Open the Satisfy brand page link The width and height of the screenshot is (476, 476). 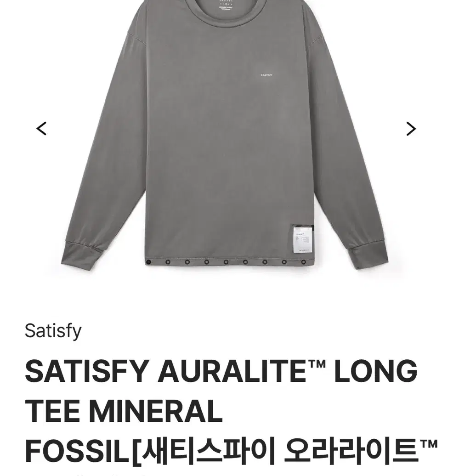point(53,331)
